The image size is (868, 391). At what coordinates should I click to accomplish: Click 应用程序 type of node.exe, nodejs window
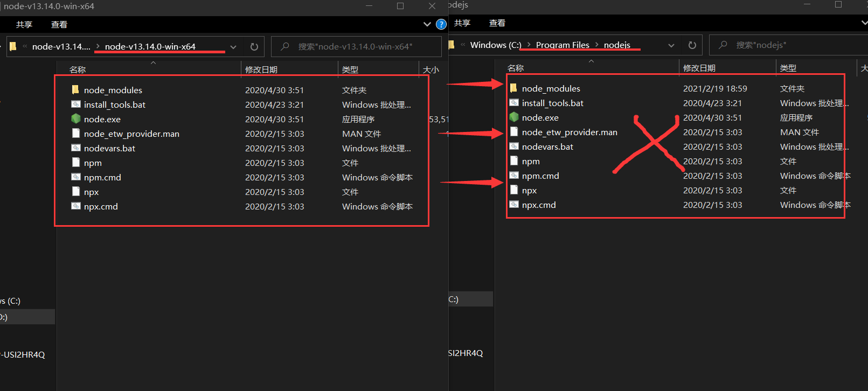(x=796, y=117)
